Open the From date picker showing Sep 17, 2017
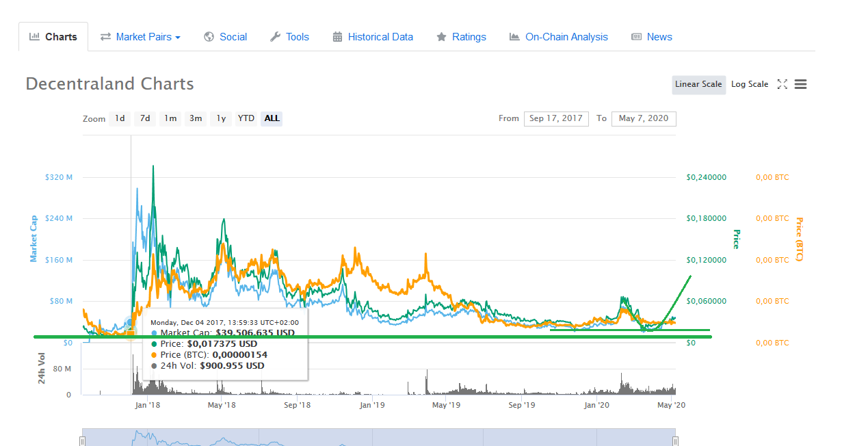This screenshot has height=446, width=868. click(x=556, y=118)
